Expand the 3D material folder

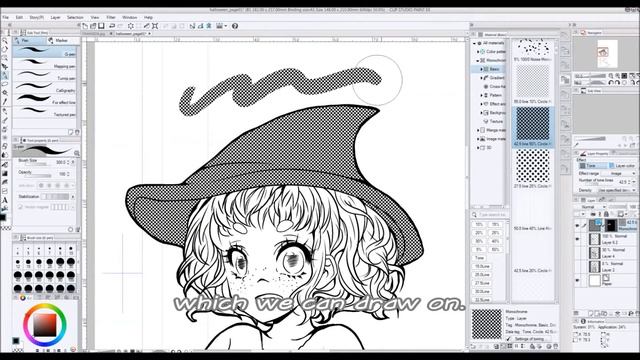(x=478, y=148)
